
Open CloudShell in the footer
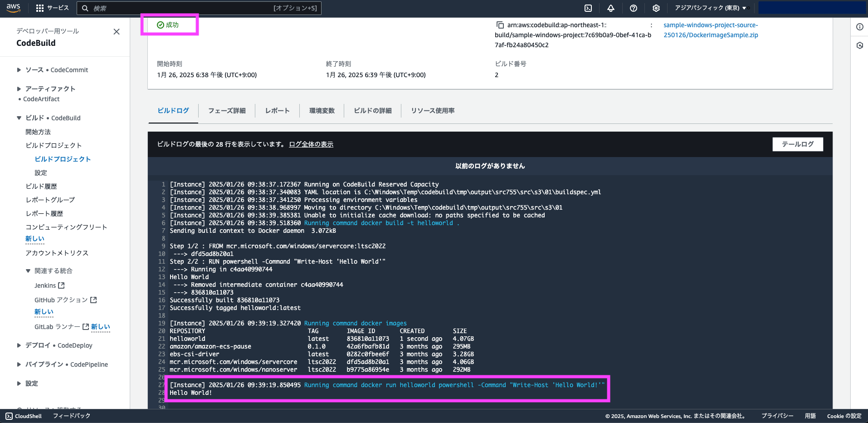click(24, 416)
